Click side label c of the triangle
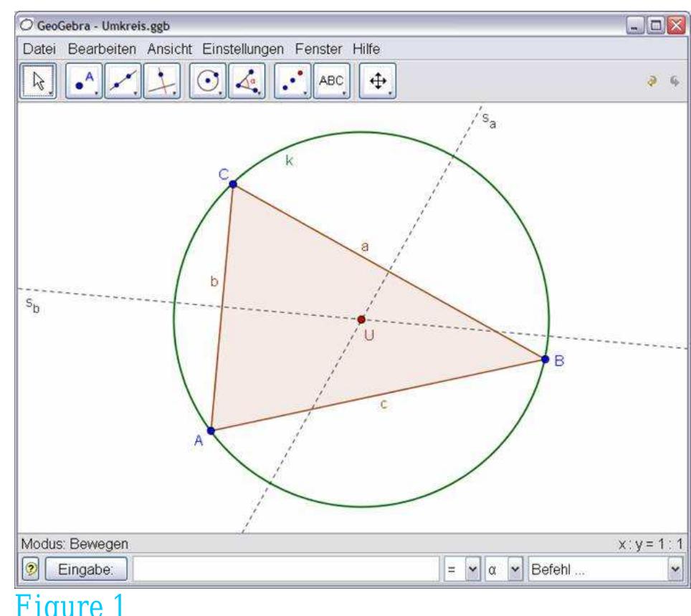The width and height of the screenshot is (691, 616). [383, 404]
